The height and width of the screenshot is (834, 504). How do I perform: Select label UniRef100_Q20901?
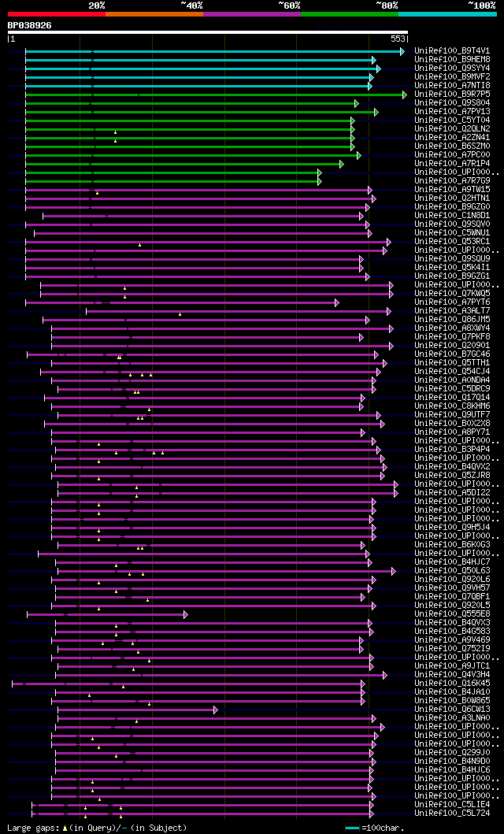click(453, 346)
